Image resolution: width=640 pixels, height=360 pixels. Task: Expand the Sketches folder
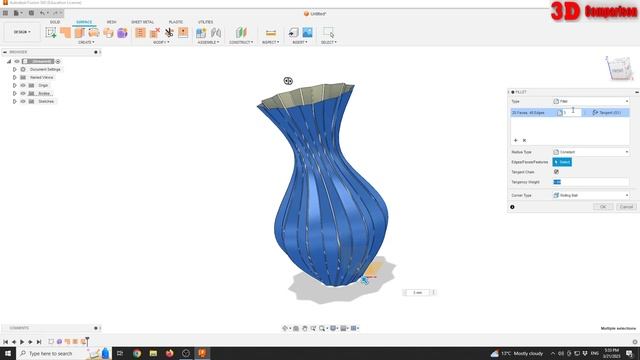pyautogui.click(x=15, y=101)
